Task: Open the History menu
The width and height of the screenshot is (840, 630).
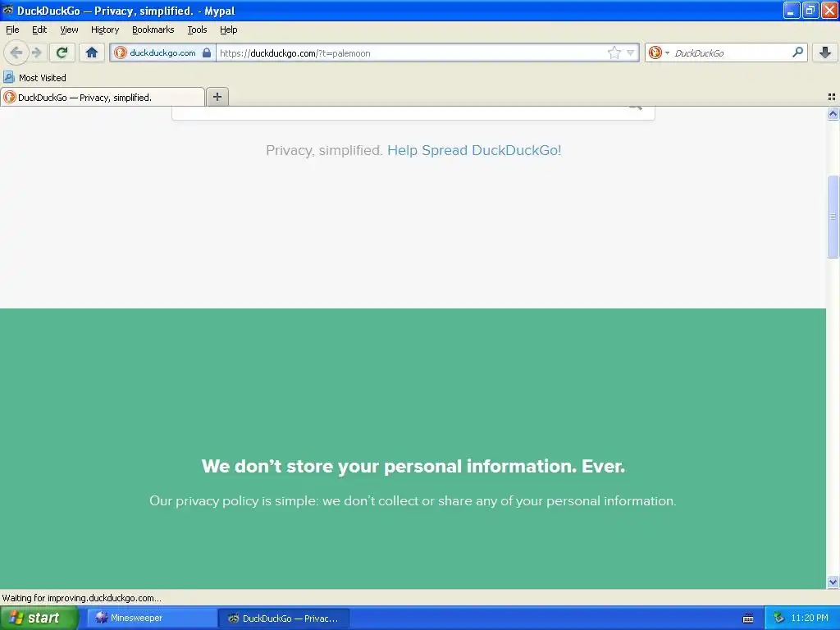Action: (x=104, y=30)
